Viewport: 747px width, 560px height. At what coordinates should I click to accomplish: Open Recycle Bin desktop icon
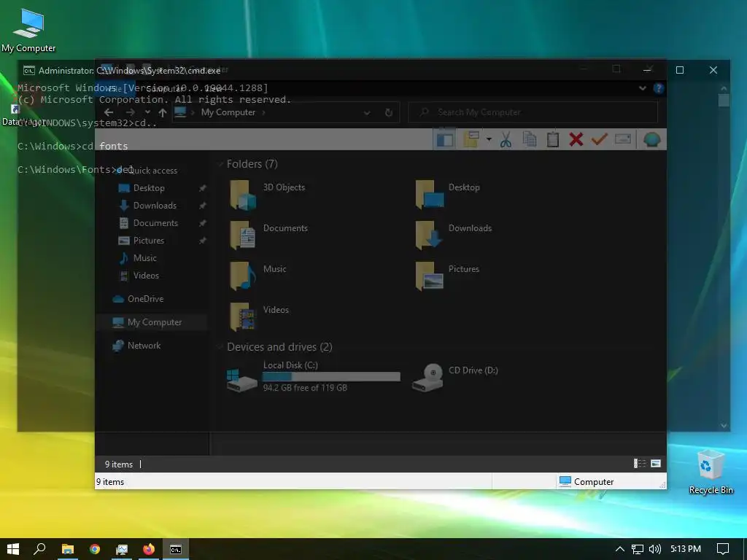click(711, 472)
